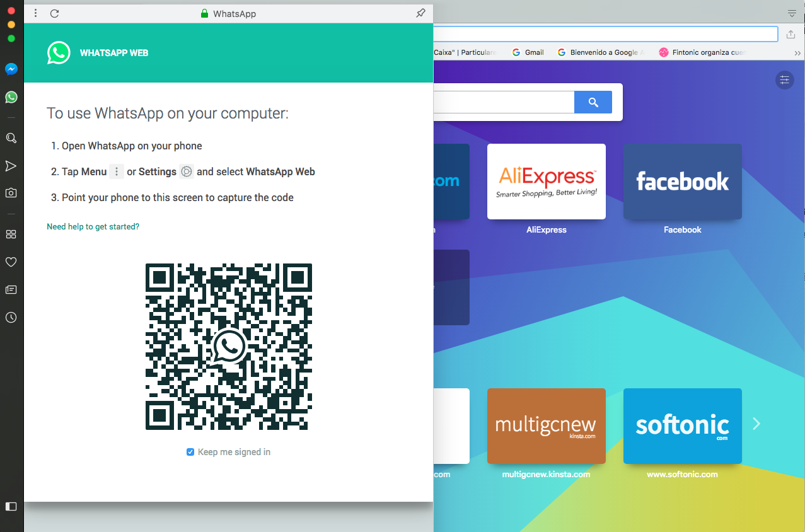The image size is (805, 532).
Task: Show the next Speed Dial page arrow
Action: (x=756, y=424)
